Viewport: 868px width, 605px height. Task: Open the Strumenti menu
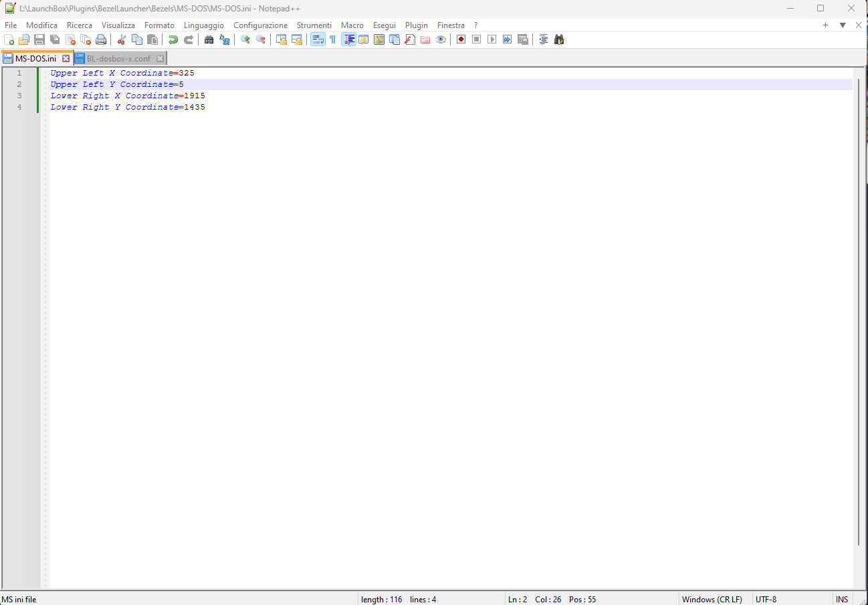(314, 25)
